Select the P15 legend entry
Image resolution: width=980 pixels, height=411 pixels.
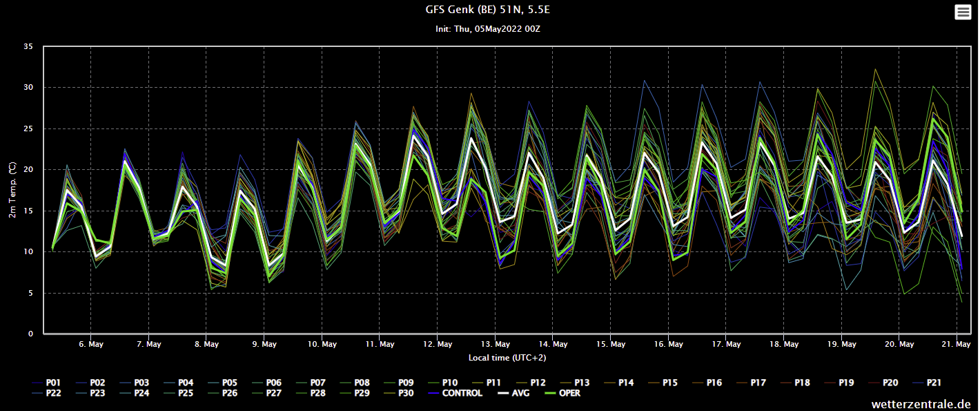pyautogui.click(x=663, y=382)
